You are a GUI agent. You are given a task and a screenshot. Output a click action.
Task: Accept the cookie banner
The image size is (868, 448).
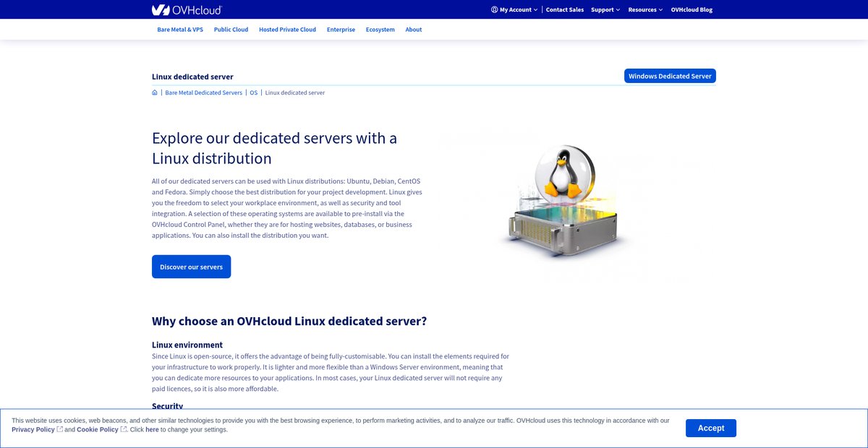(x=711, y=428)
